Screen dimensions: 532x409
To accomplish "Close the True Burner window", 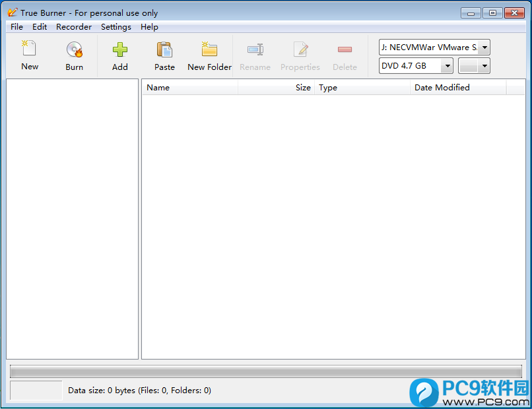I will coord(514,13).
